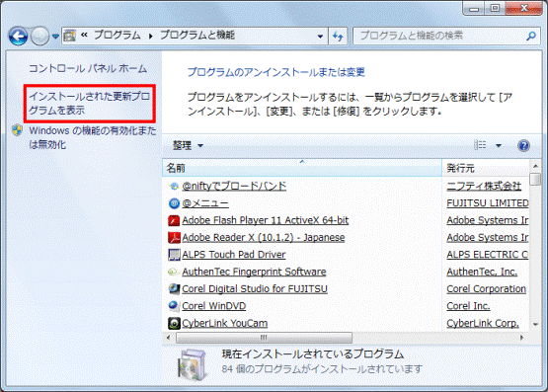Click the vertical scrollbar thumb
The image size is (548, 392).
coord(535,180)
